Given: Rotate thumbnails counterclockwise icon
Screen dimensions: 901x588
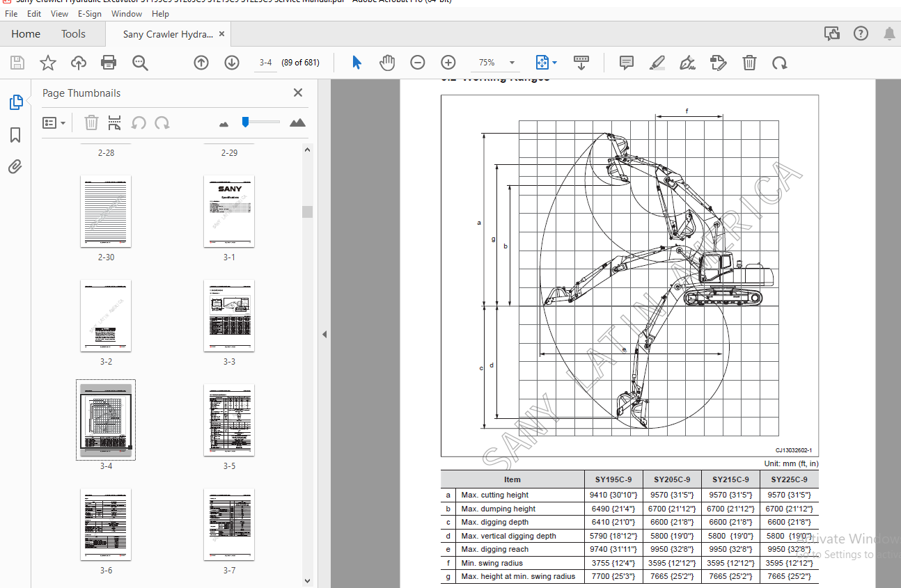Looking at the screenshot, I should (x=139, y=123).
